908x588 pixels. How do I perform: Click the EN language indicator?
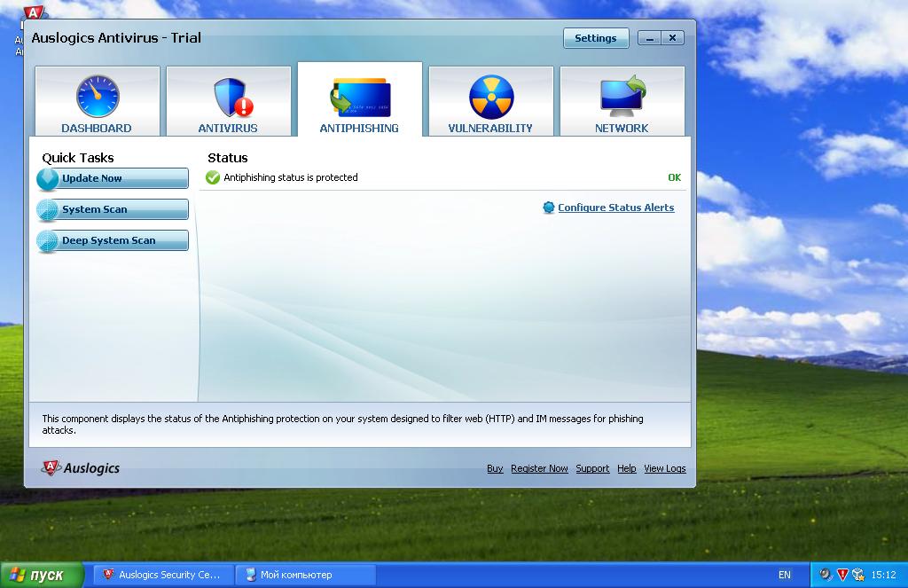click(x=785, y=575)
